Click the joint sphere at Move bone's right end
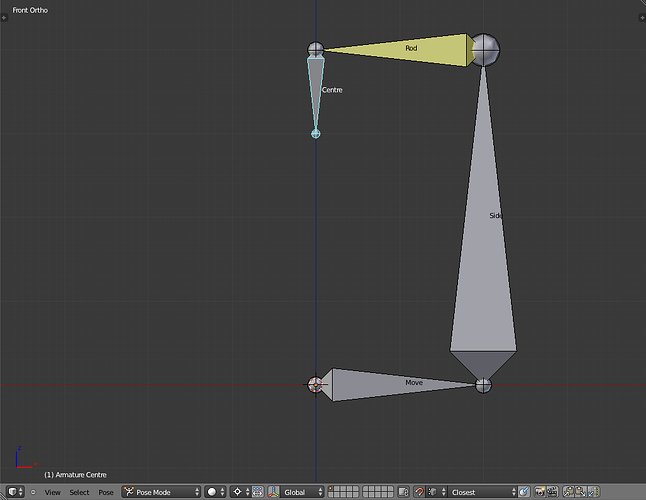Screen dimensions: 646x500 pos(483,386)
